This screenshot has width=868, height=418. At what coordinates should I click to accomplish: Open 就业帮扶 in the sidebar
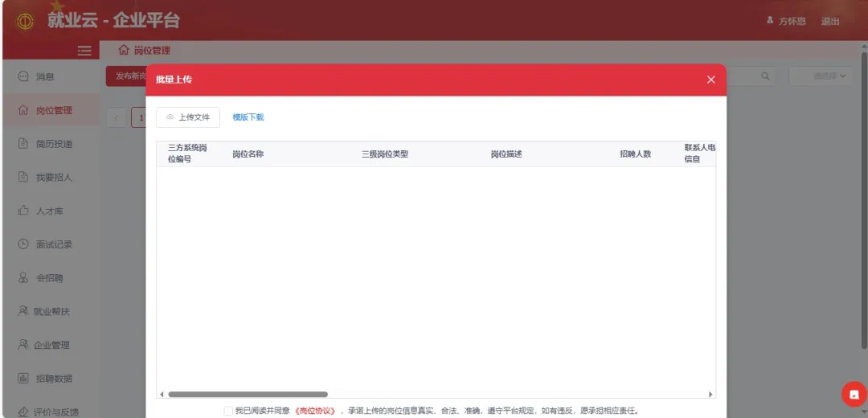click(51, 312)
